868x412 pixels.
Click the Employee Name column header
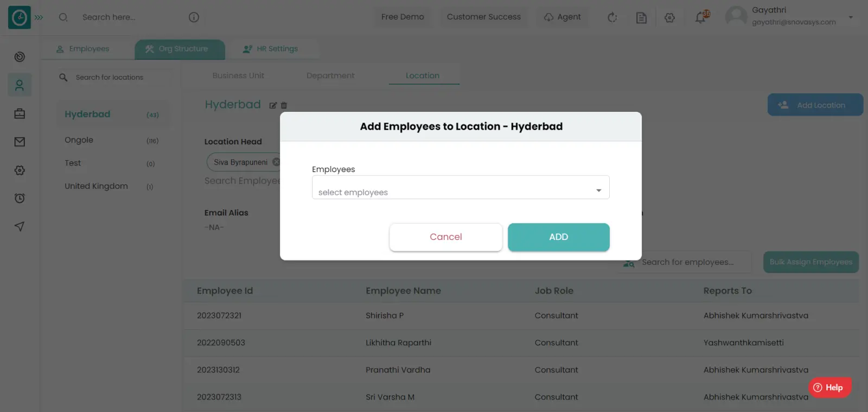tap(403, 291)
